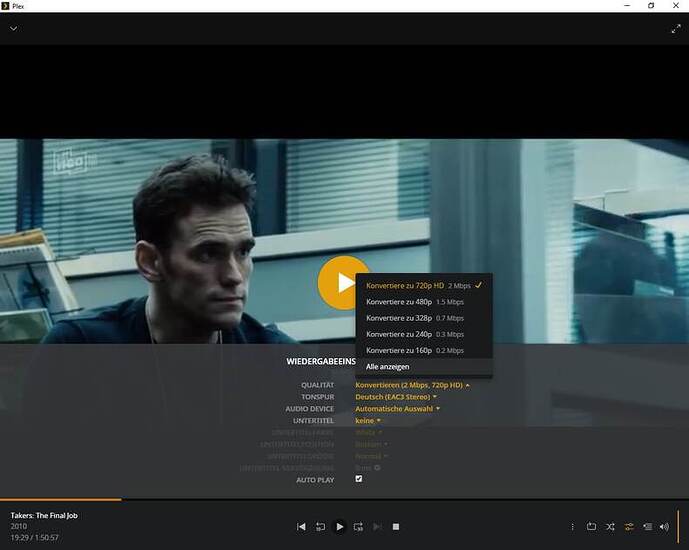This screenshot has width=689, height=550.
Task: Click Alle anzeigen in the quality menu
Action: [x=424, y=367]
